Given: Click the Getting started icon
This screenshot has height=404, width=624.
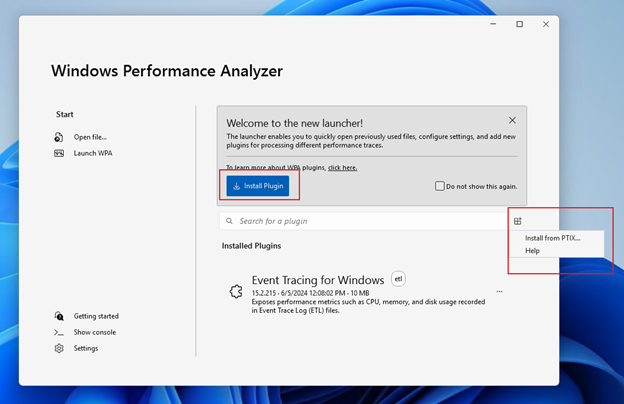Looking at the screenshot, I should coord(59,316).
